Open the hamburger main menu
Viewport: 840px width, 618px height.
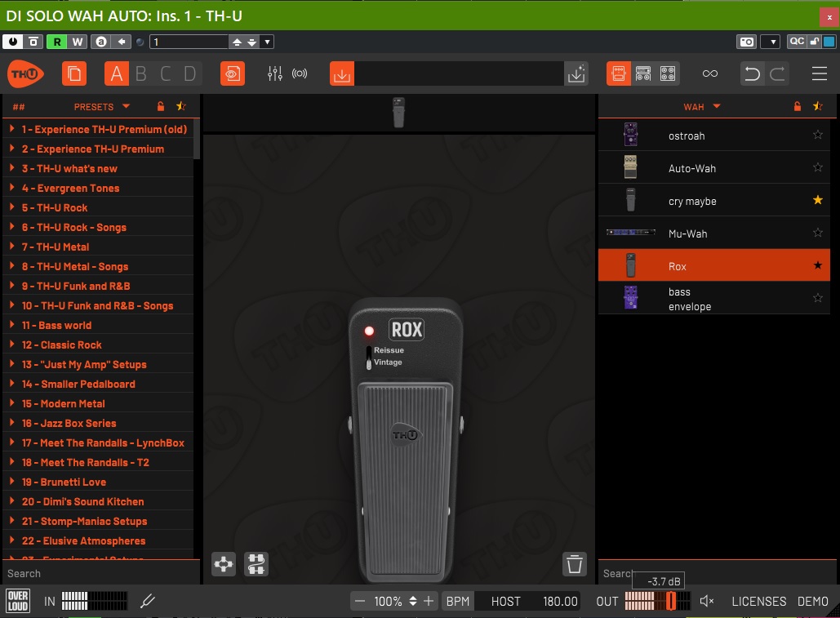pos(820,74)
